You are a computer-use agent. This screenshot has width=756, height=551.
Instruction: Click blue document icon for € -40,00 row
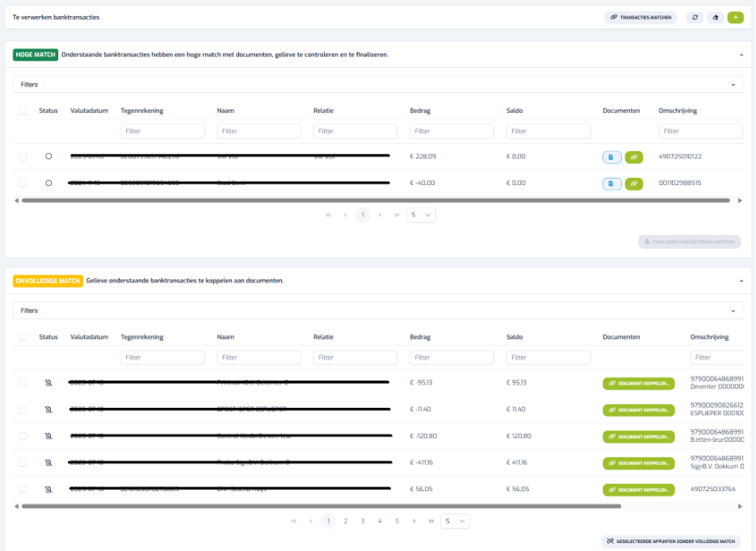pyautogui.click(x=611, y=184)
